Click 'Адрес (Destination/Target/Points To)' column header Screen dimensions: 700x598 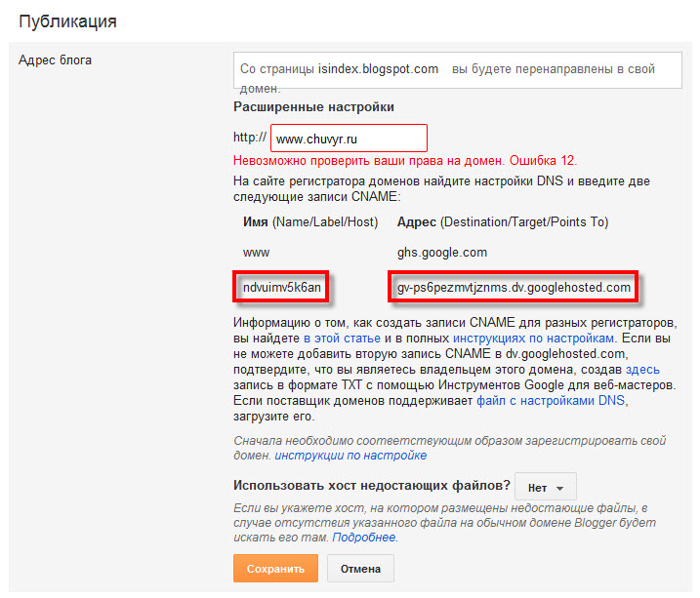pos(503,222)
